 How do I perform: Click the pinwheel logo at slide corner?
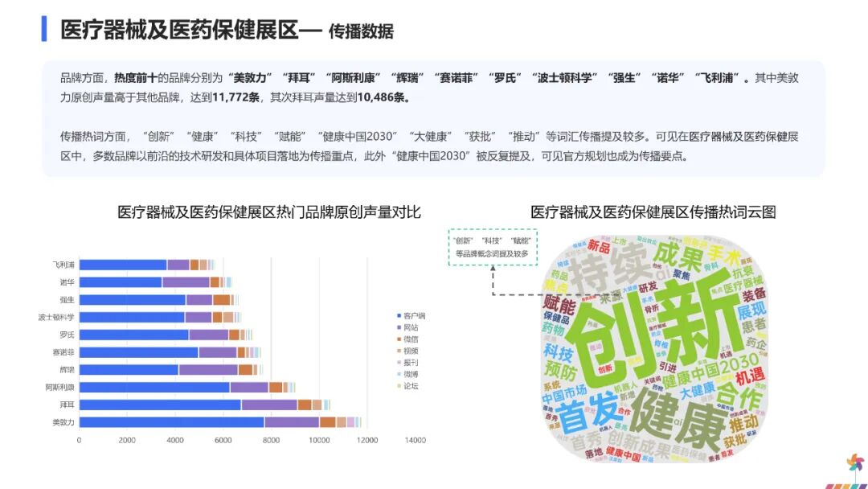854,463
